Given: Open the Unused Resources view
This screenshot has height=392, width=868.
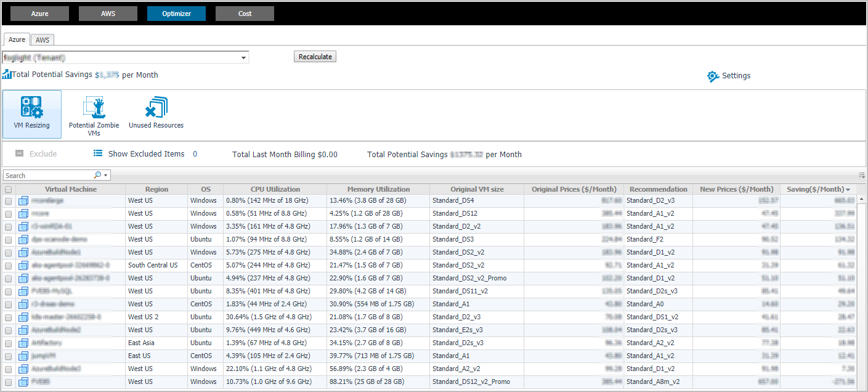Looking at the screenshot, I should [x=156, y=107].
